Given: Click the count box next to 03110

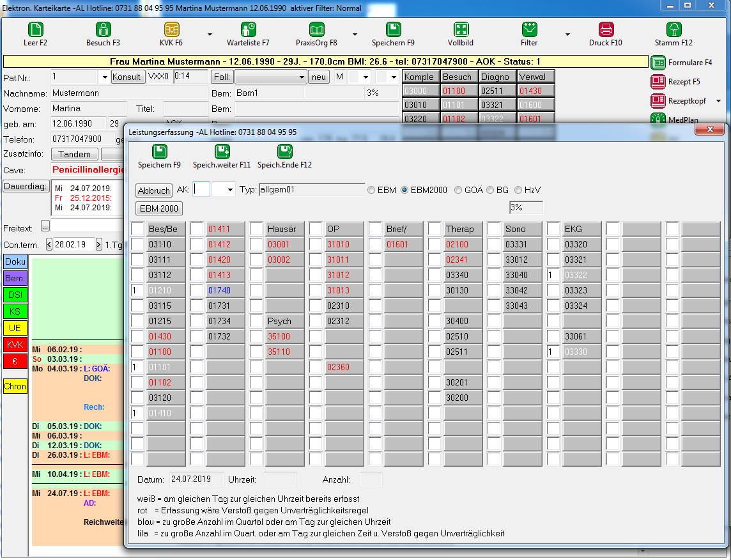Looking at the screenshot, I should click(137, 244).
